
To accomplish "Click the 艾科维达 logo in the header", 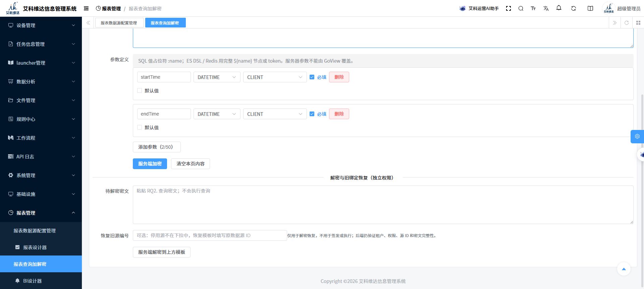I will 13,8.
